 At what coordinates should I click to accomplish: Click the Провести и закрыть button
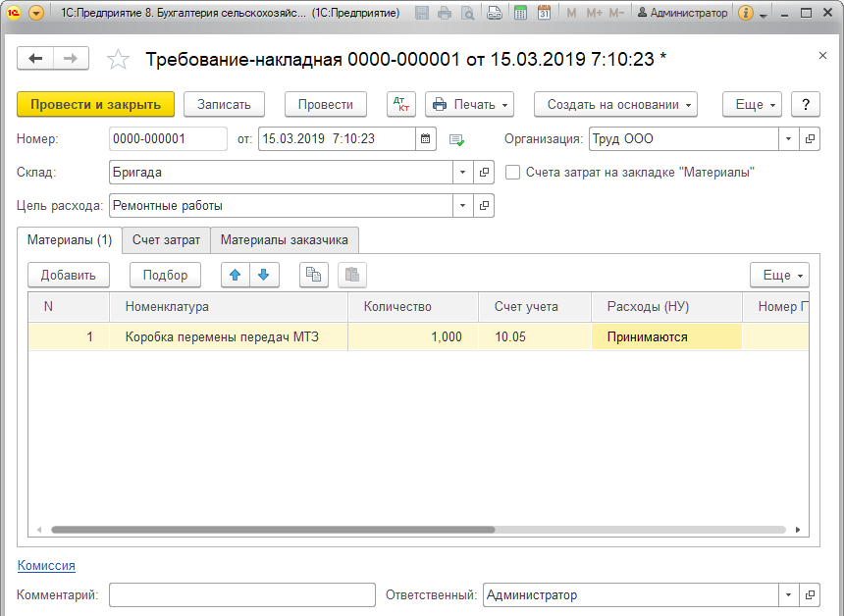click(x=96, y=104)
